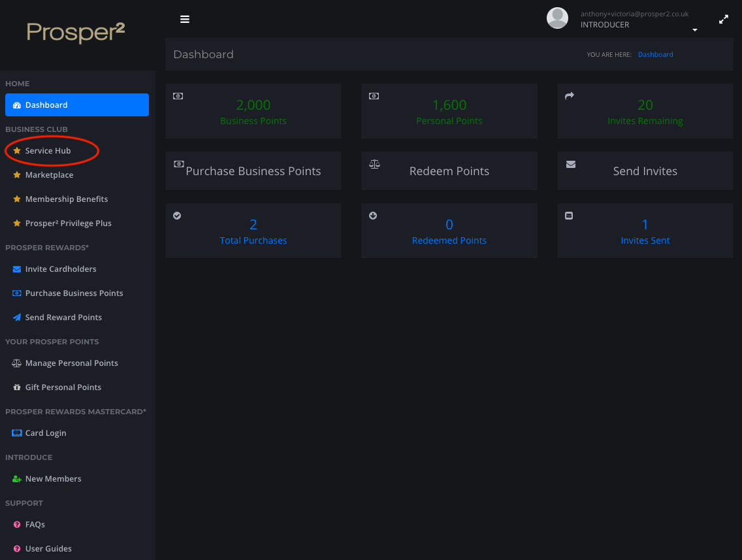
Task: Click the envelope icon on Send Invites card
Action: [x=571, y=164]
